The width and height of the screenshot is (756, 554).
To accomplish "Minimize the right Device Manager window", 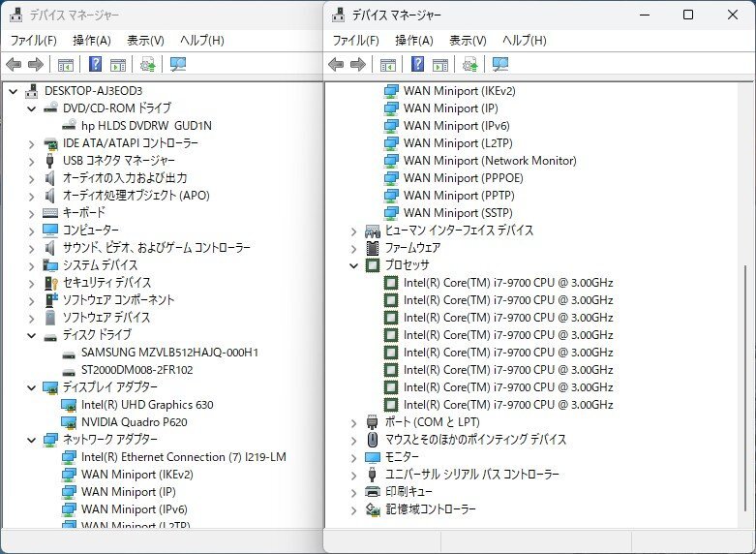I will pos(645,15).
